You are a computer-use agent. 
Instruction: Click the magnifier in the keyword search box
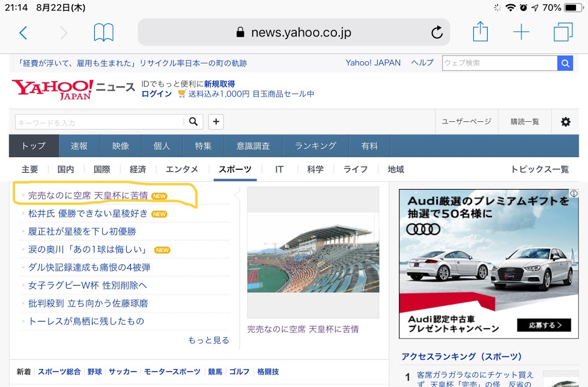tap(193, 121)
